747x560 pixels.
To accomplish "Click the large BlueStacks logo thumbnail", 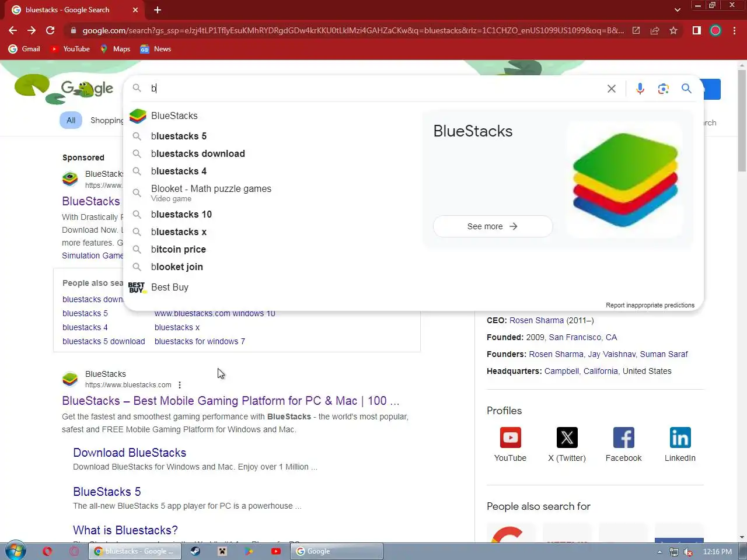I will click(624, 179).
